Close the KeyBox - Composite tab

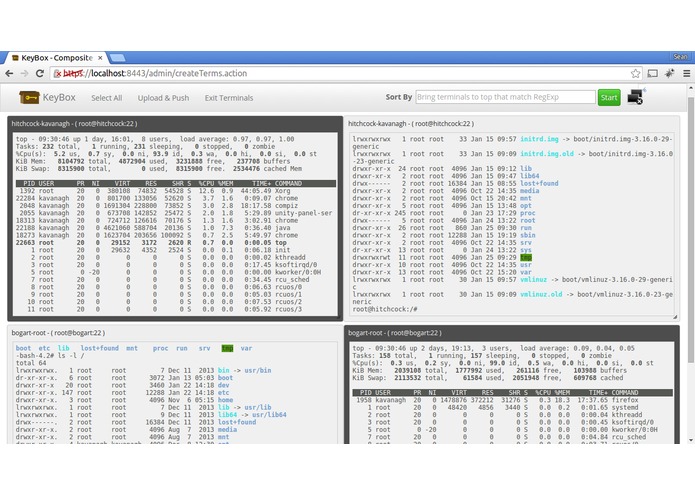pos(100,58)
